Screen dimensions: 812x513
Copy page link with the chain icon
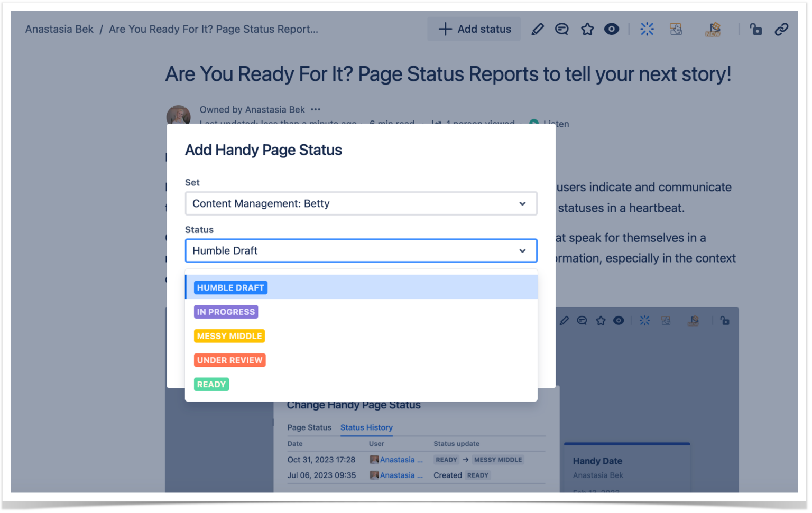(781, 30)
